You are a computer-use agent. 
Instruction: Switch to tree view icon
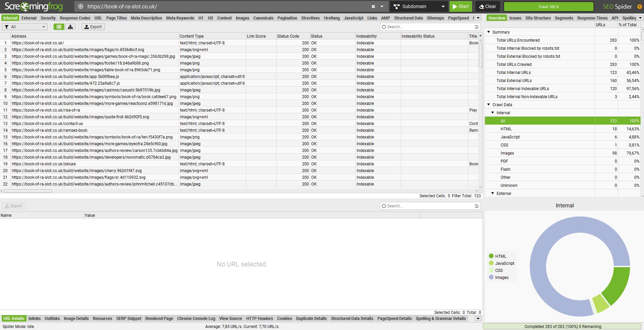pos(70,27)
